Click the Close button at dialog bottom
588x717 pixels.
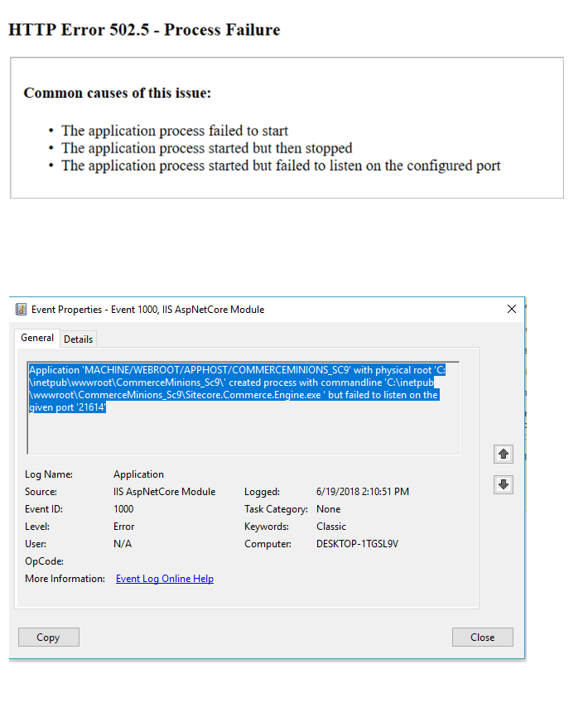point(482,637)
